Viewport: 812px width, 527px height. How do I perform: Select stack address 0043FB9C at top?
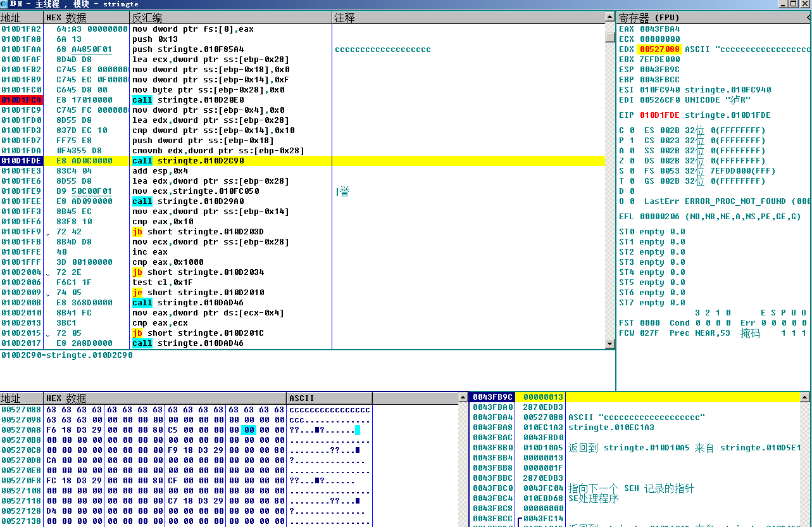coord(492,397)
